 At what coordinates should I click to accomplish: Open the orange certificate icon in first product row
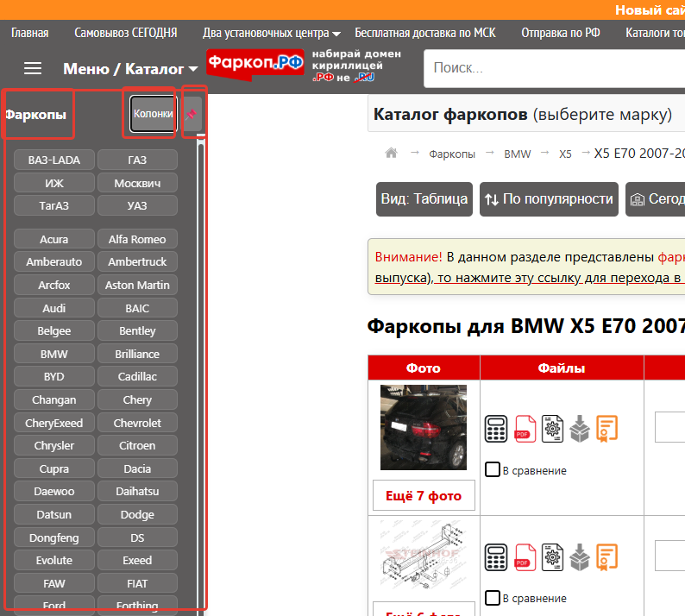[607, 429]
